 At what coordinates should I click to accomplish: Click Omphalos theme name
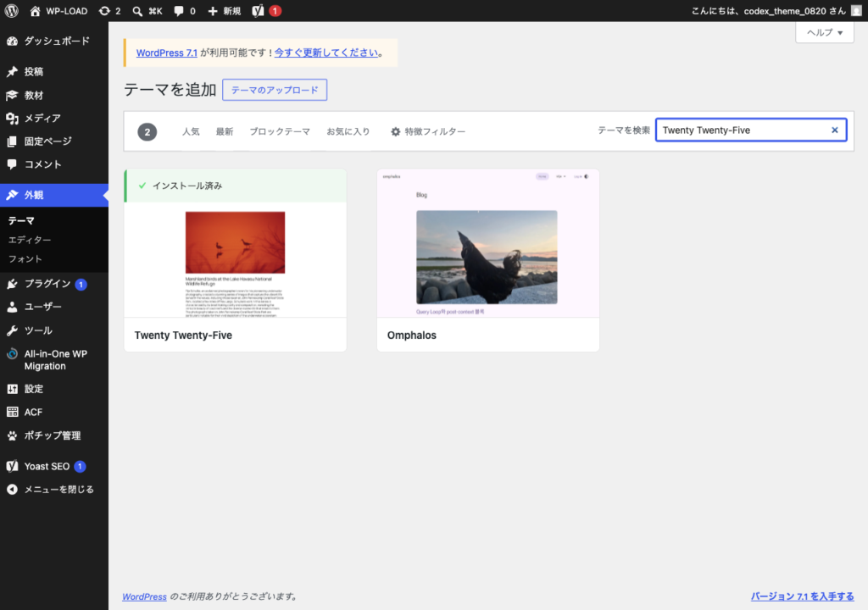pyautogui.click(x=412, y=335)
